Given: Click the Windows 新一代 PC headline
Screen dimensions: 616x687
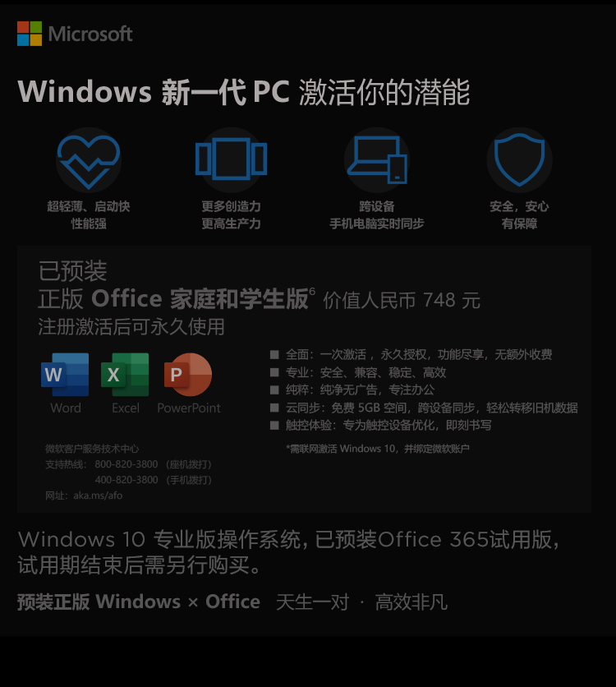Looking at the screenshot, I should [x=154, y=92].
